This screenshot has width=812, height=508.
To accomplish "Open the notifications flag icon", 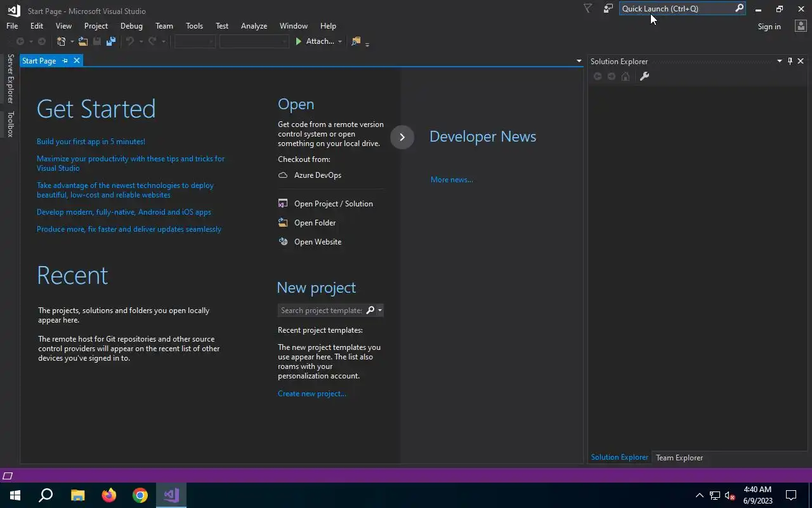I will pos(587,8).
